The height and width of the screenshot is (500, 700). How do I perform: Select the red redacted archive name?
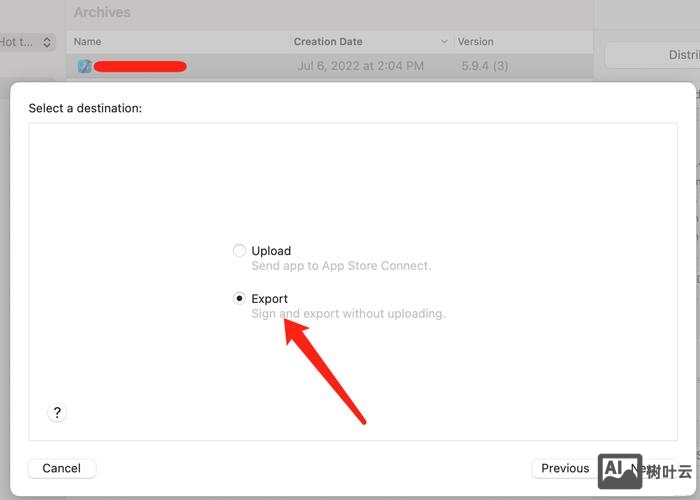pos(140,67)
